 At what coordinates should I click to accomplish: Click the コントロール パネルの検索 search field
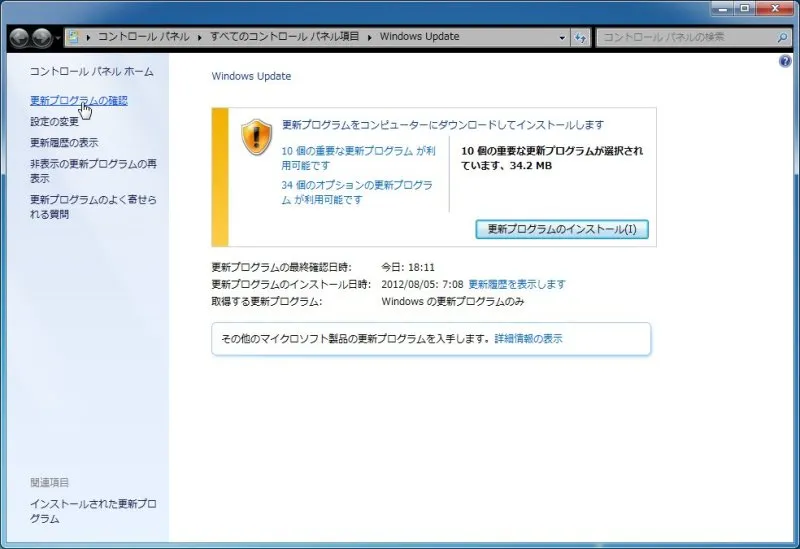680,38
